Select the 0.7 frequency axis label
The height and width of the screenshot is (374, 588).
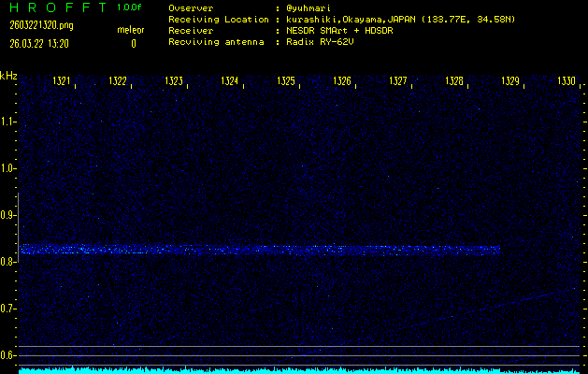[8, 309]
